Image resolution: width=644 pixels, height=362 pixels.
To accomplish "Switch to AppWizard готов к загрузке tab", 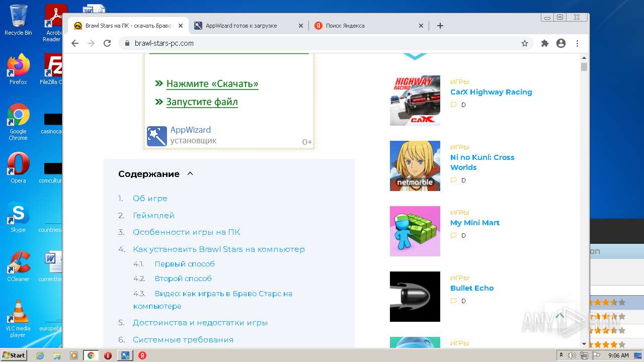I will (249, 26).
